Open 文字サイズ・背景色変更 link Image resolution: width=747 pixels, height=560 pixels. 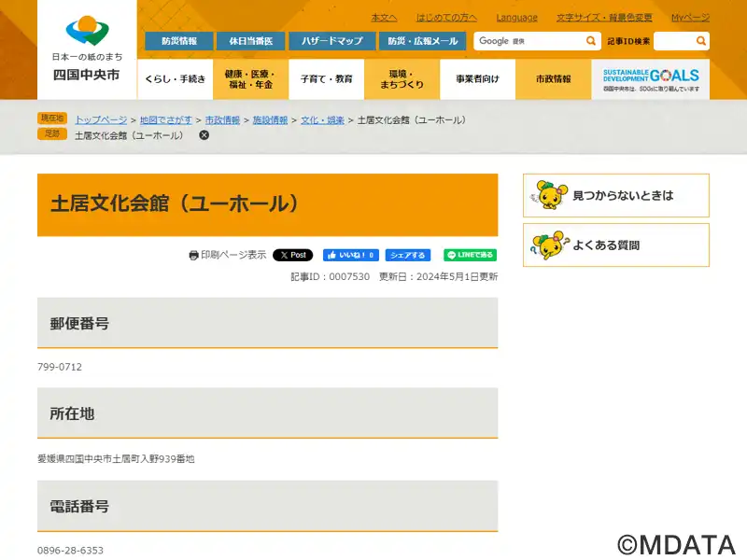pos(604,18)
